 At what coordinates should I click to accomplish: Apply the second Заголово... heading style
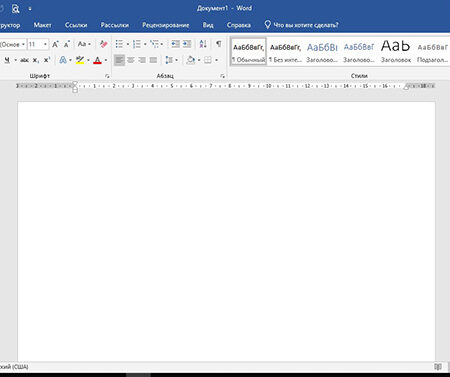tap(359, 52)
